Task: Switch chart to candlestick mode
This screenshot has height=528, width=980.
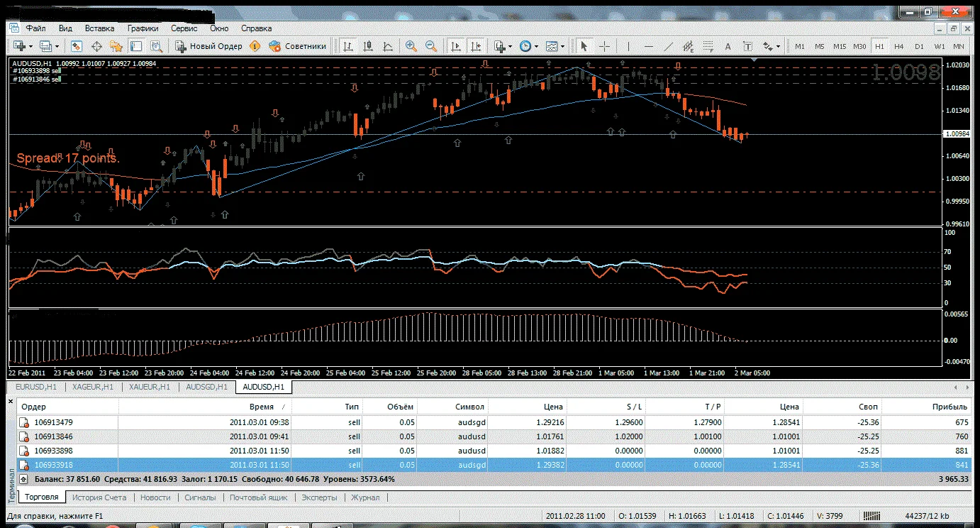Action: click(x=368, y=46)
